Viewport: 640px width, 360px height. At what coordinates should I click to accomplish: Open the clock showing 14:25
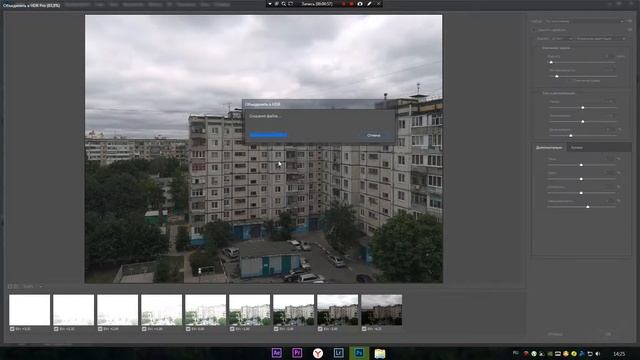click(619, 353)
